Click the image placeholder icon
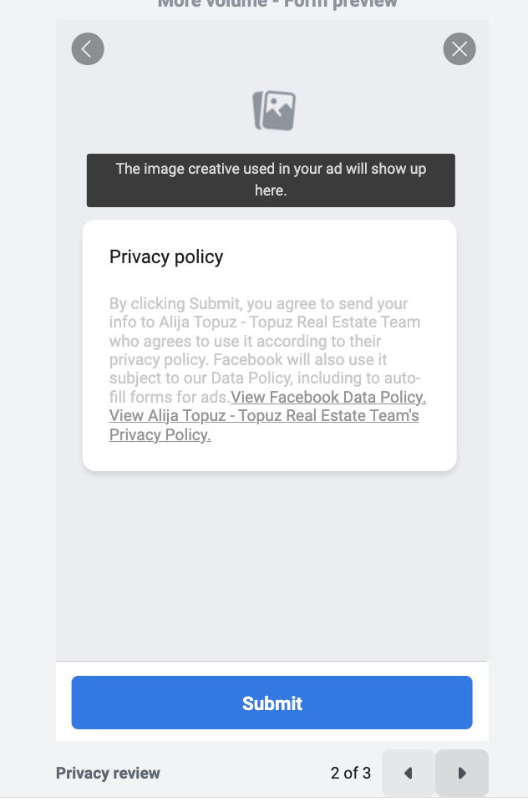This screenshot has height=812, width=528. pos(274,110)
